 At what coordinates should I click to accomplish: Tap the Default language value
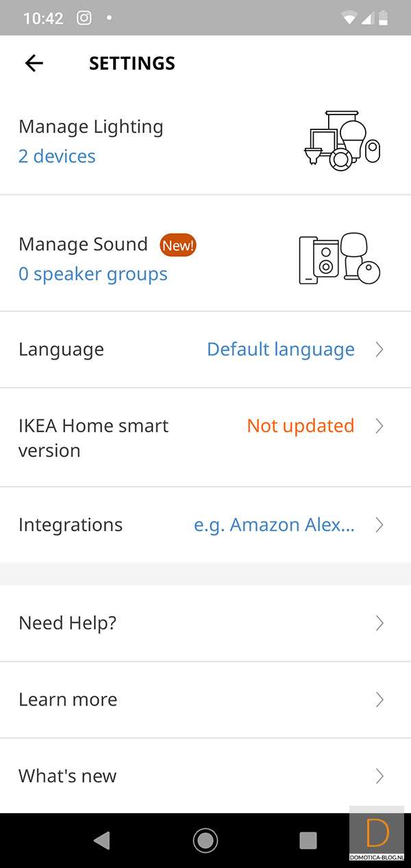click(x=280, y=349)
